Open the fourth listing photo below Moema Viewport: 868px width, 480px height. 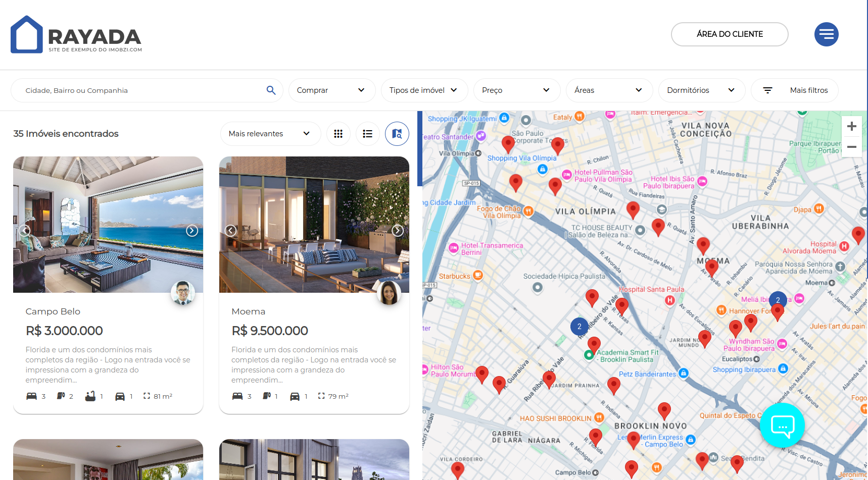[314, 459]
